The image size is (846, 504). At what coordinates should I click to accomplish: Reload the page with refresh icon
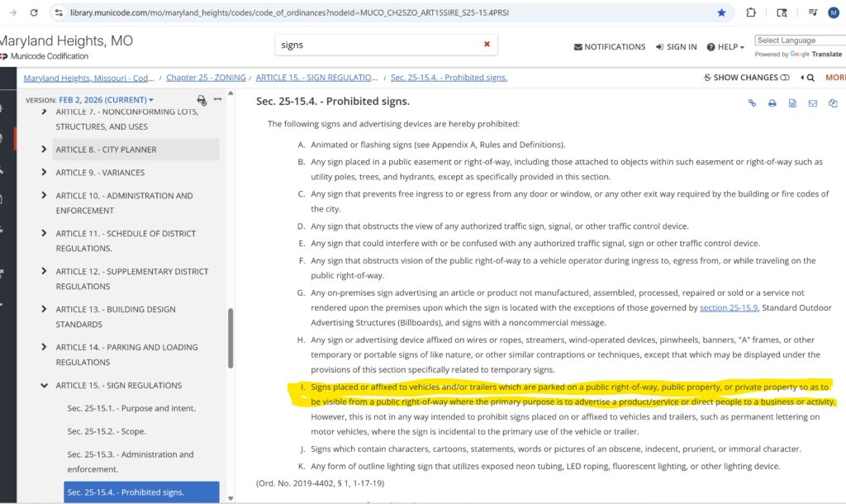(34, 12)
